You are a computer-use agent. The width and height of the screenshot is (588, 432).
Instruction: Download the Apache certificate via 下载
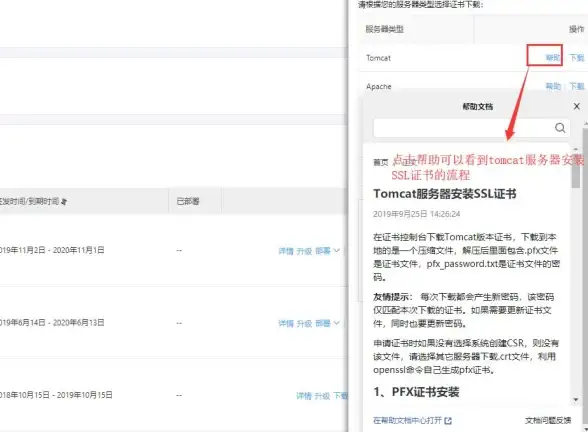(577, 86)
